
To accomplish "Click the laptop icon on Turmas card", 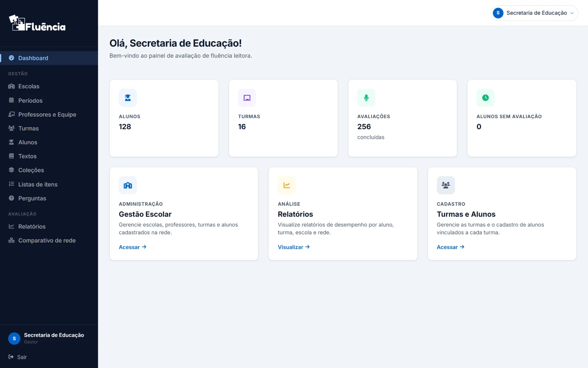I will tap(247, 98).
